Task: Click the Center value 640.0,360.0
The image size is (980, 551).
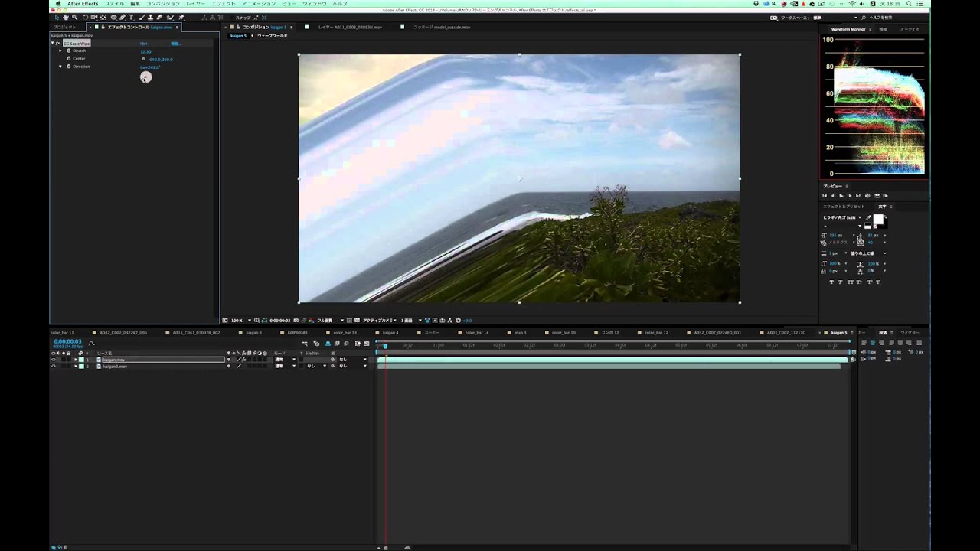Action: coord(161,59)
